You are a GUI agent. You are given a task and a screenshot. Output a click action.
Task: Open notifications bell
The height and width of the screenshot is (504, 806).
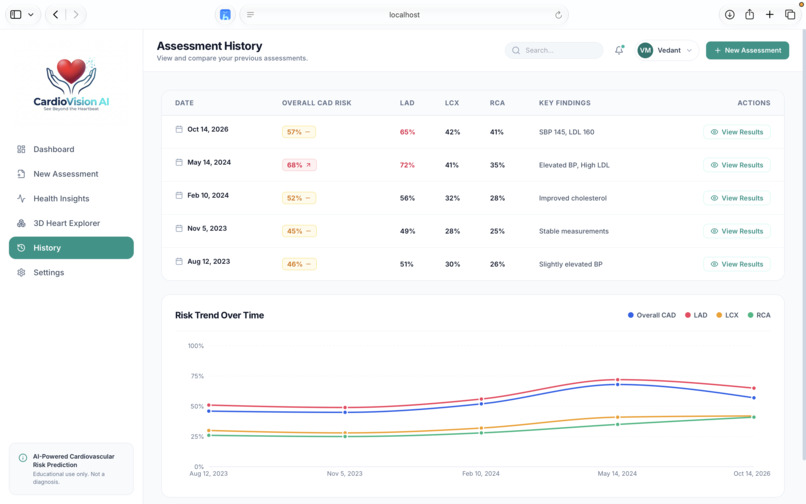click(x=619, y=50)
